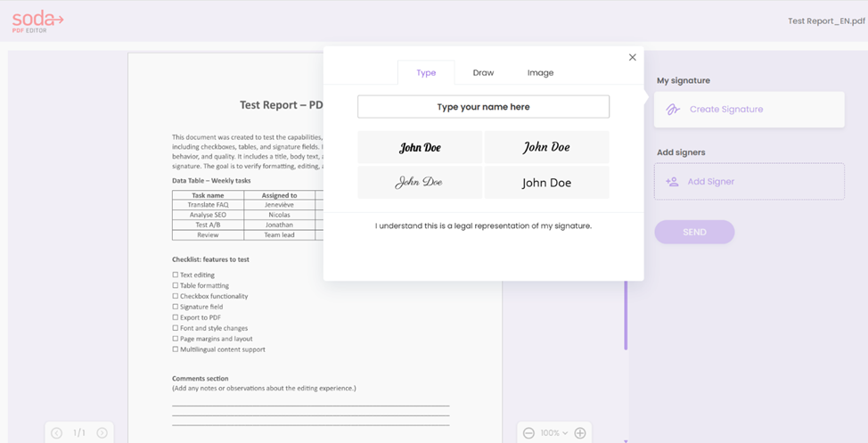Focus the 'Type your name here' field
The height and width of the screenshot is (443, 868).
483,107
